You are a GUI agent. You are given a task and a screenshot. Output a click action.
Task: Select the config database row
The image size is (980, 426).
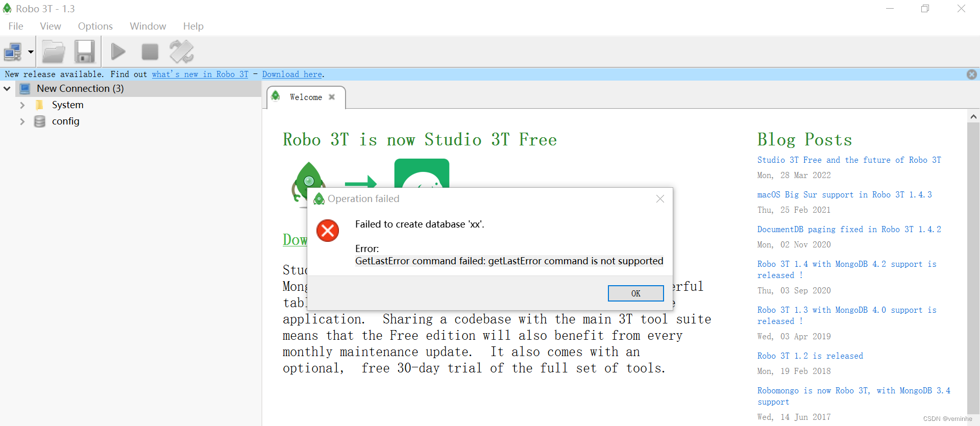pos(65,121)
